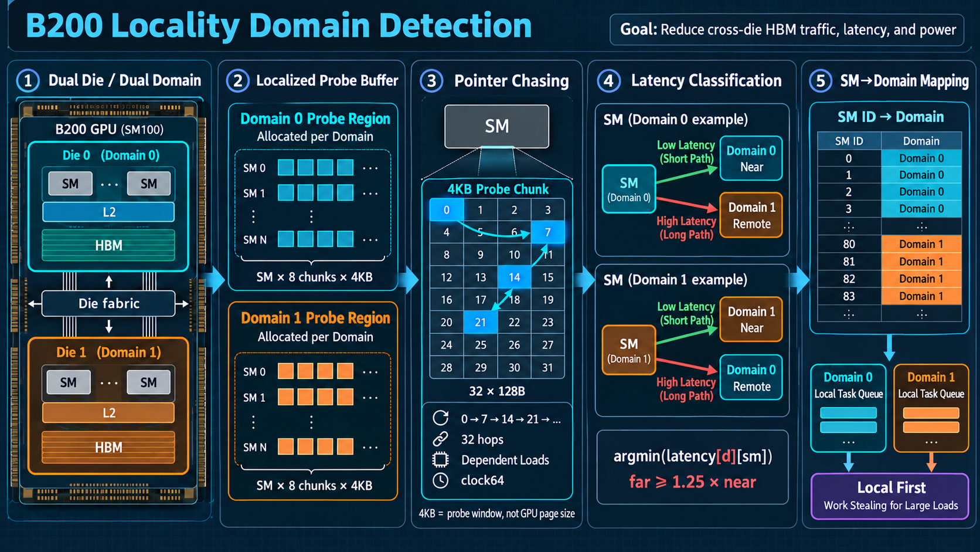The image size is (980, 552).
Task: Click the orange L2 bar in Die 1
Action: 108,412
